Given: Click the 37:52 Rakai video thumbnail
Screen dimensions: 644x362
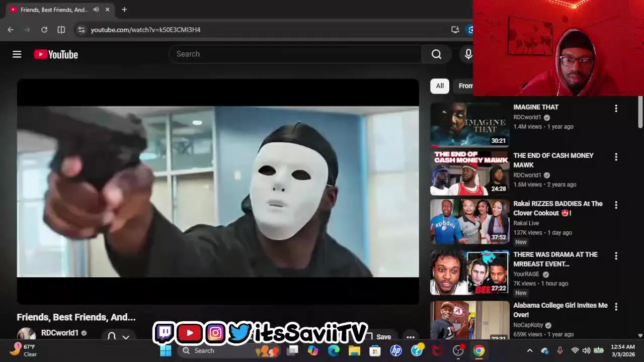Looking at the screenshot, I should [x=470, y=222].
